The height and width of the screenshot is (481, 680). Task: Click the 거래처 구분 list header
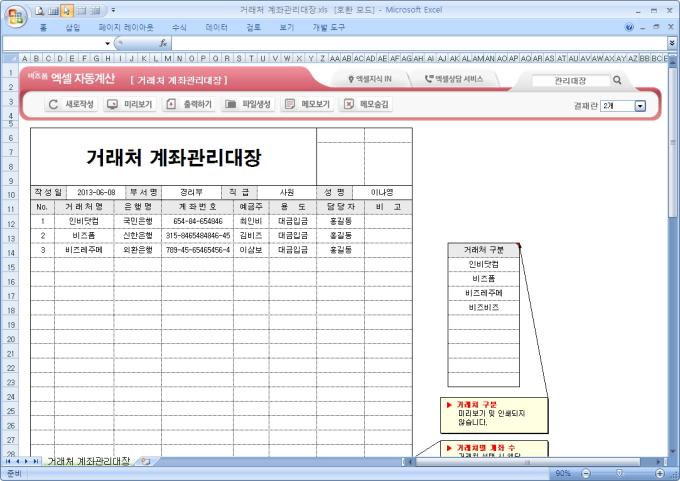click(x=484, y=250)
